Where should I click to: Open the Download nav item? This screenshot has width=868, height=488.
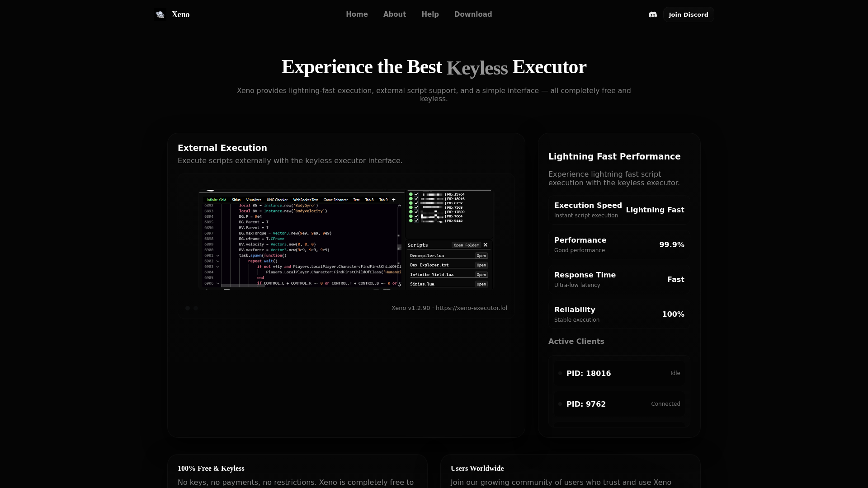pyautogui.click(x=473, y=14)
